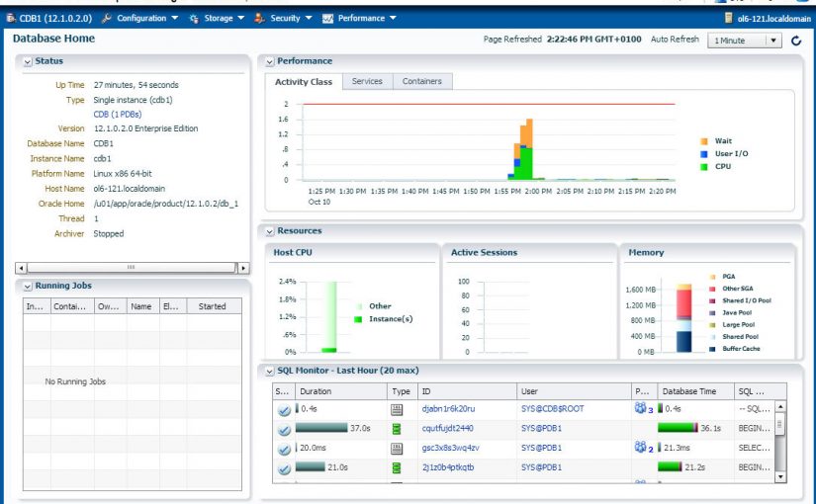Screen dimensions: 816x504
Task: Click the Archiver Stopped value
Action: [109, 234]
